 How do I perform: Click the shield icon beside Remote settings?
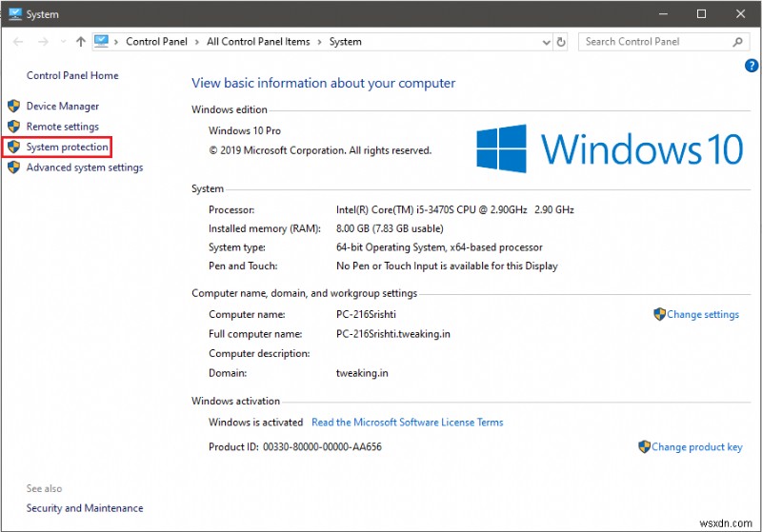[13, 127]
